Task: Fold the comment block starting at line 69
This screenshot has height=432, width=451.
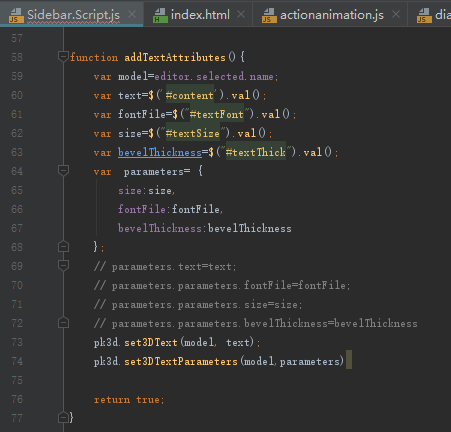Action: tap(63, 266)
